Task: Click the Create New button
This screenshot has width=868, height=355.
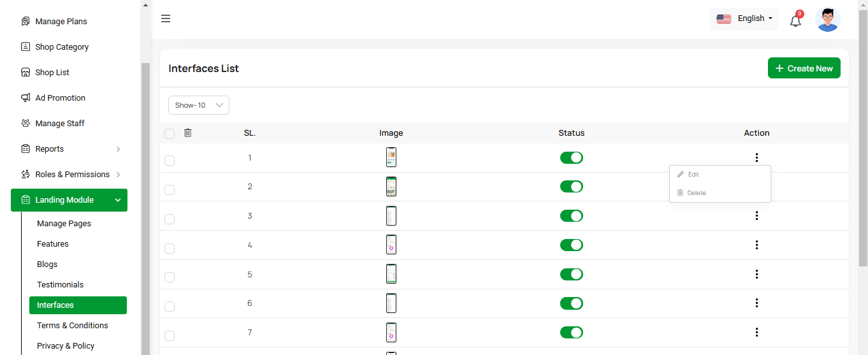Action: pos(804,68)
